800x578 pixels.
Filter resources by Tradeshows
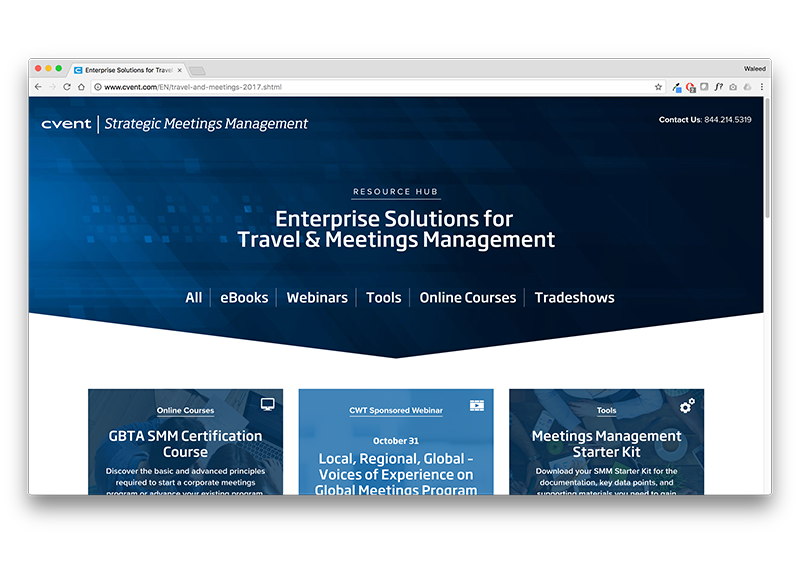click(574, 298)
